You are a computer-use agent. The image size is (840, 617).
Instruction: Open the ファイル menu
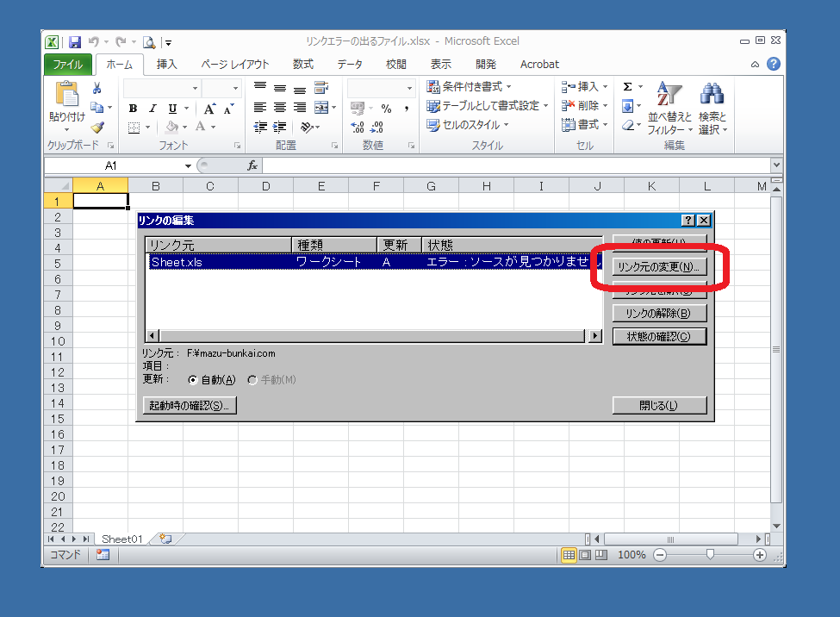[x=67, y=64]
